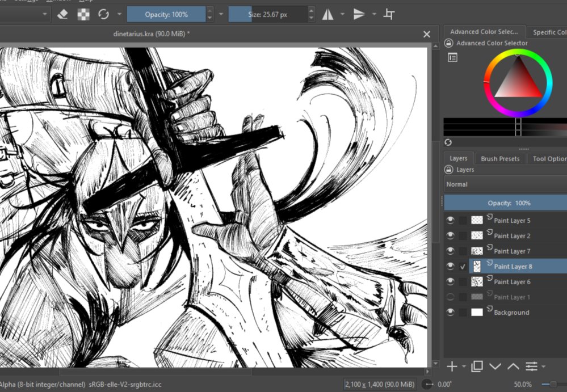
Task: Hide the Background layer with the eye
Action: tap(450, 312)
